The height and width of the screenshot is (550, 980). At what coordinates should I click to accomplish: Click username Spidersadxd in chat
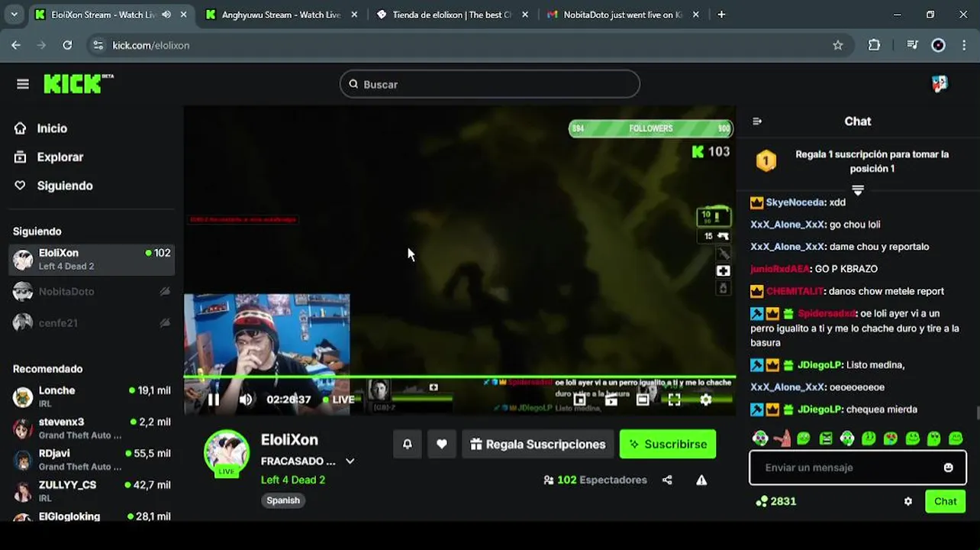tap(826, 313)
